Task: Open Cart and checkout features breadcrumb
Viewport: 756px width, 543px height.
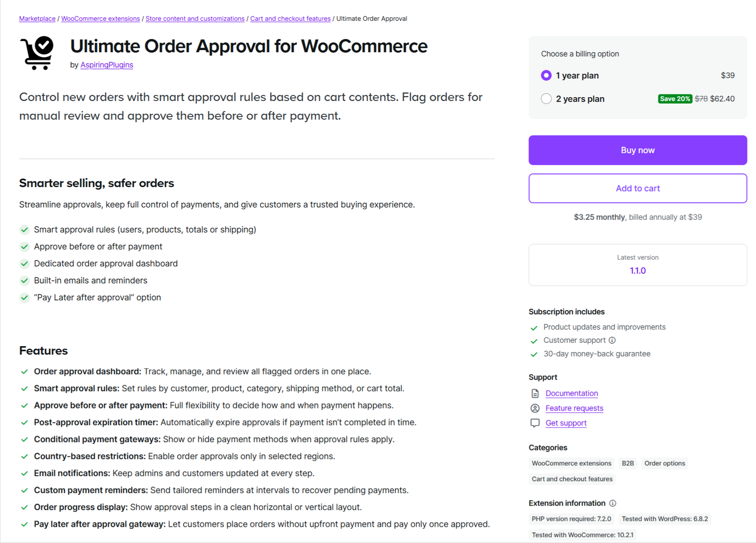Action: pyautogui.click(x=290, y=19)
